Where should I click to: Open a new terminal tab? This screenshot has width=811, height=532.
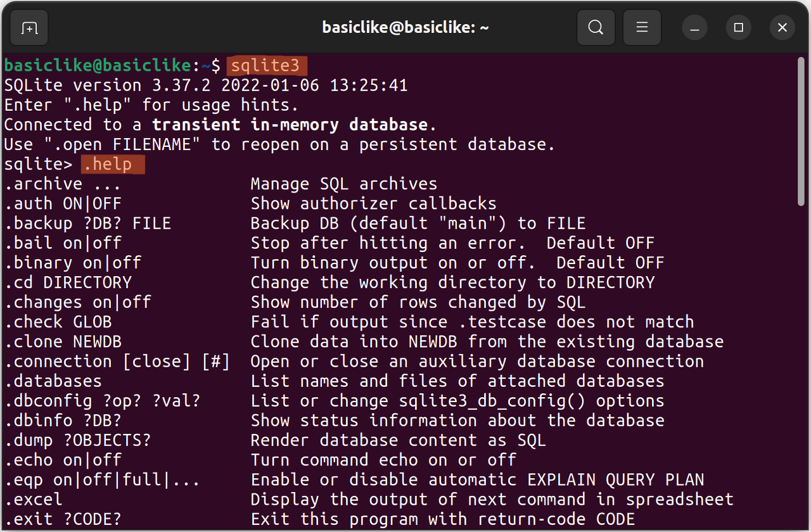(29, 28)
